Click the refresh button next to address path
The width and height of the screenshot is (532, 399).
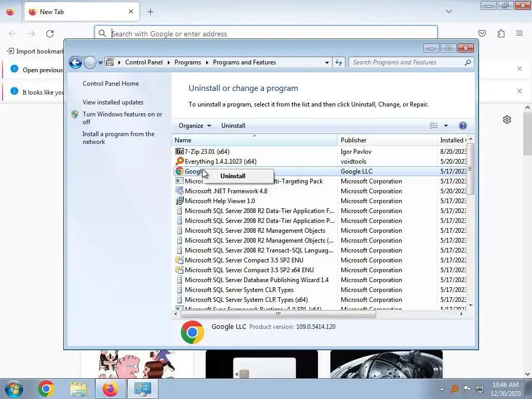[x=339, y=62]
